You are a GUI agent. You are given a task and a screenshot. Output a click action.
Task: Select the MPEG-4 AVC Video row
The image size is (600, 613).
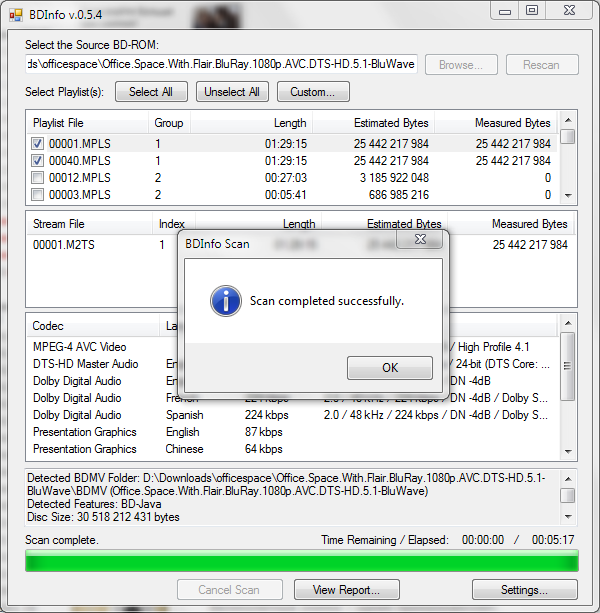pyautogui.click(x=293, y=347)
